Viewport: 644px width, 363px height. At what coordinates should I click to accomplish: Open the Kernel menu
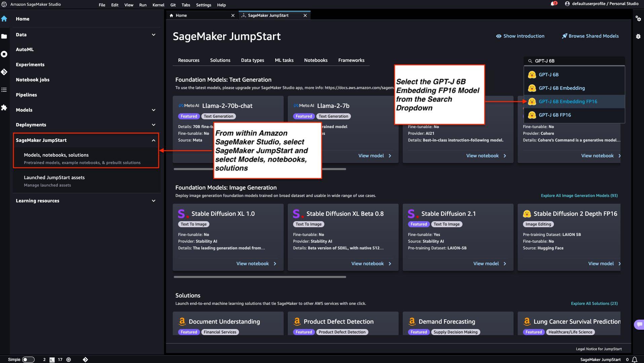pos(158,5)
